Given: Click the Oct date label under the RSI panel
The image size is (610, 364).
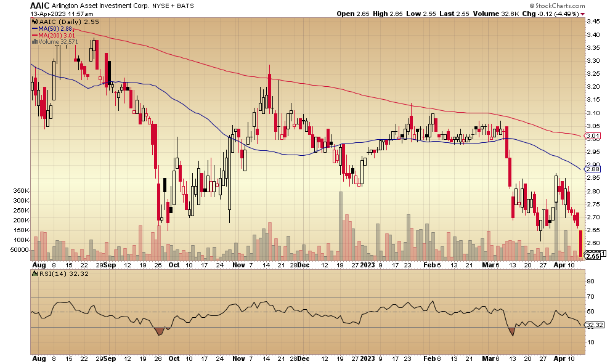Looking at the screenshot, I should [x=174, y=358].
